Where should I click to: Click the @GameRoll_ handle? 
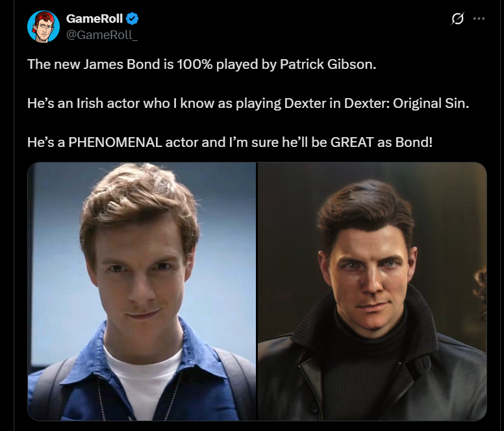pos(102,34)
